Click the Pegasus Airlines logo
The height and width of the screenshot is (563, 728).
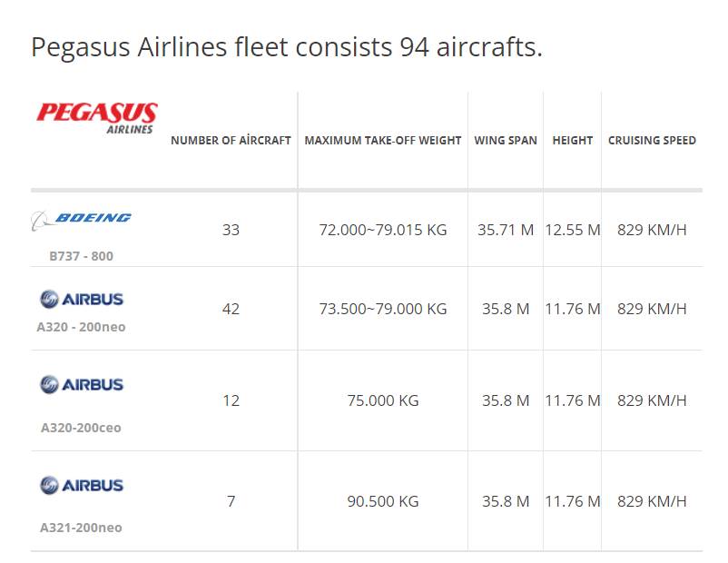click(97, 118)
